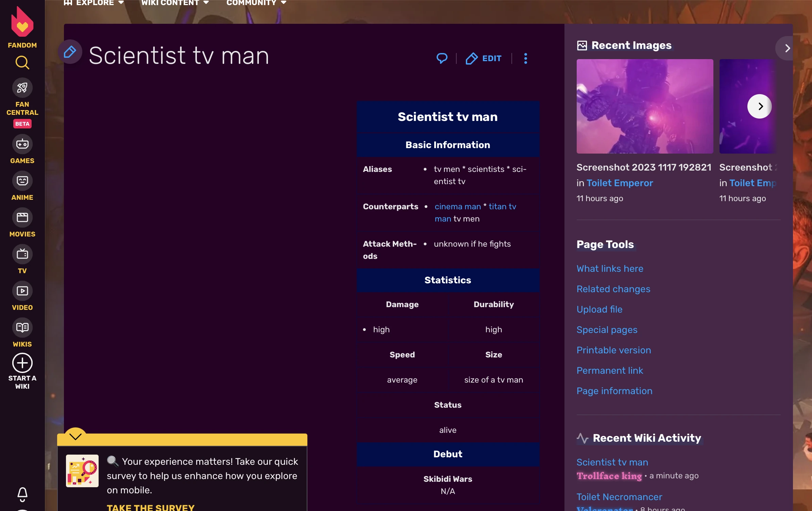Open the three-dot more actions menu
812x511 pixels.
(525, 58)
